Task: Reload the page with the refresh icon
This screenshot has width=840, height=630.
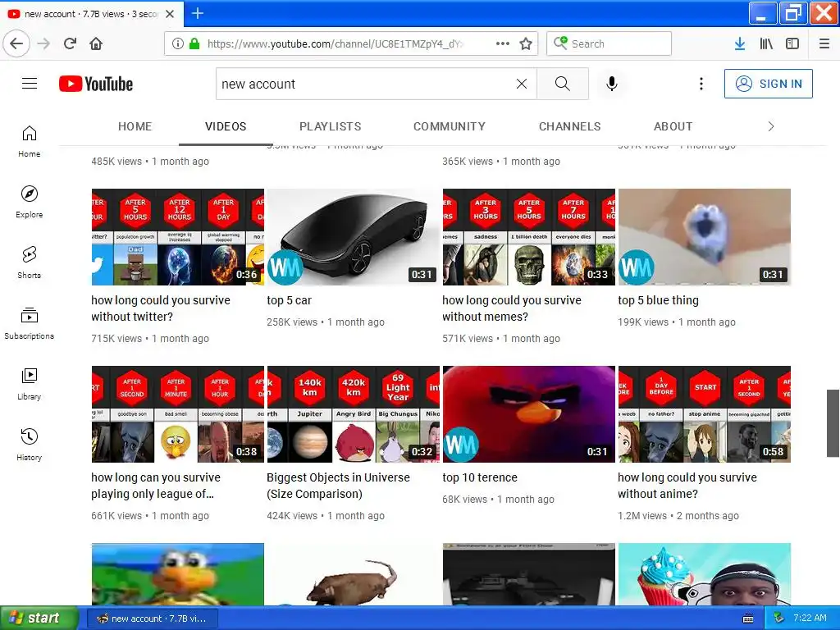Action: [71, 43]
